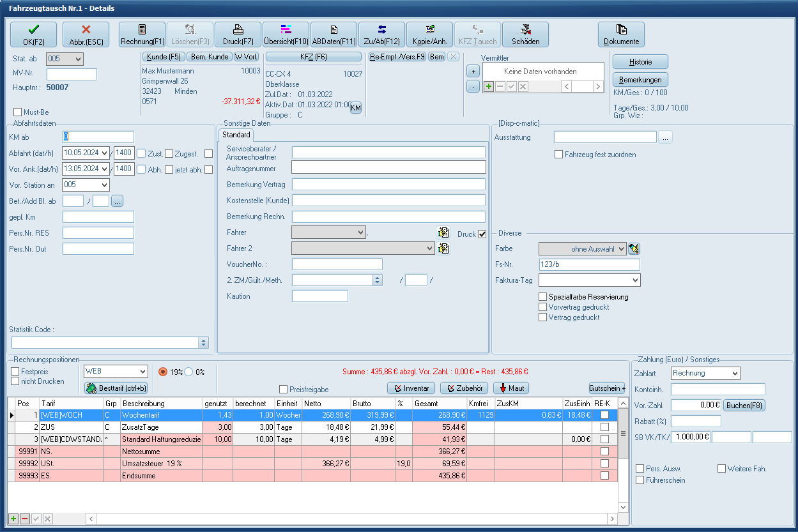Screen dimensions: 798x532
Task: Click the Druck(F7) printer icon
Action: (x=238, y=34)
